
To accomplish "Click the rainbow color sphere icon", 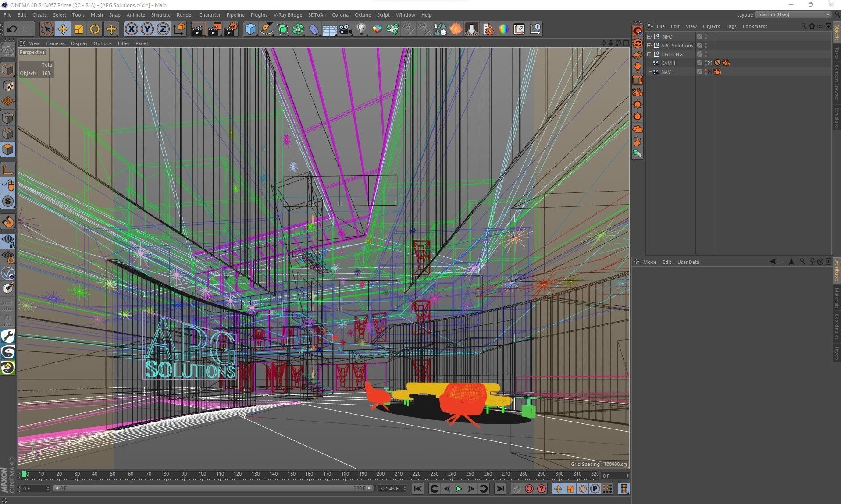I will 503,29.
